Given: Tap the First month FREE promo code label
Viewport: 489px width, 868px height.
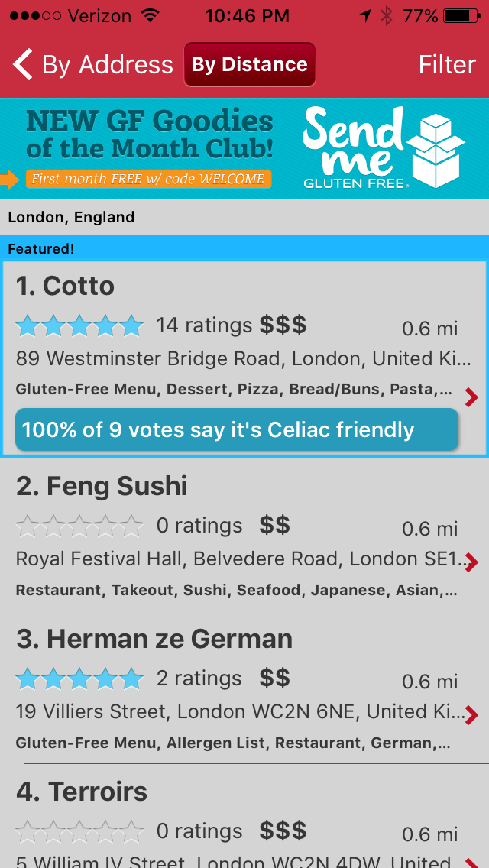Looking at the screenshot, I should [x=148, y=180].
